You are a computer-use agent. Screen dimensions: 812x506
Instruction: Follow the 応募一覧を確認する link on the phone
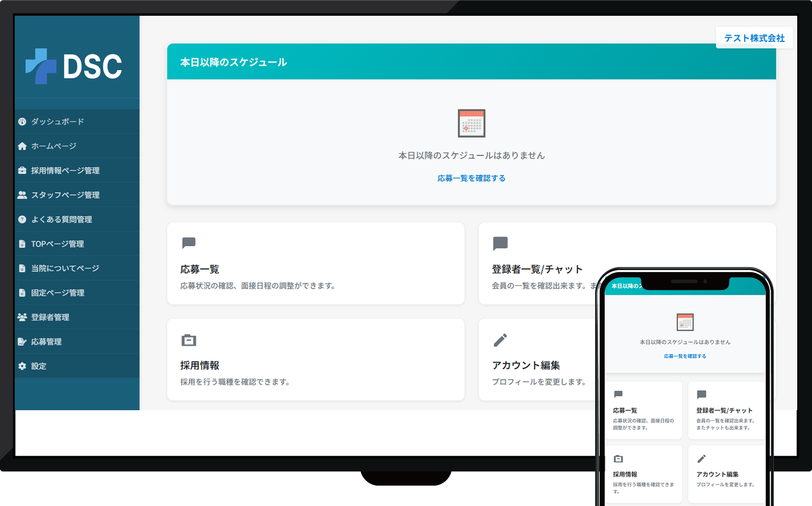685,356
